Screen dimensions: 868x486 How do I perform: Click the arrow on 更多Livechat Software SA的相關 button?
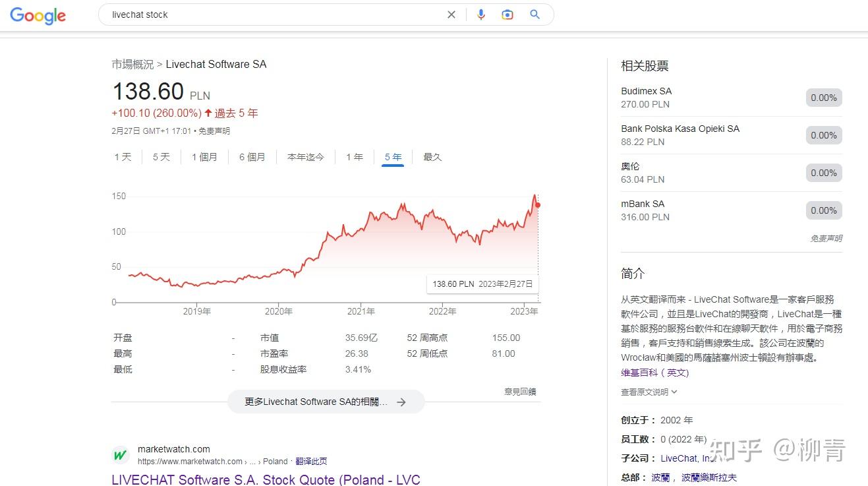[401, 401]
